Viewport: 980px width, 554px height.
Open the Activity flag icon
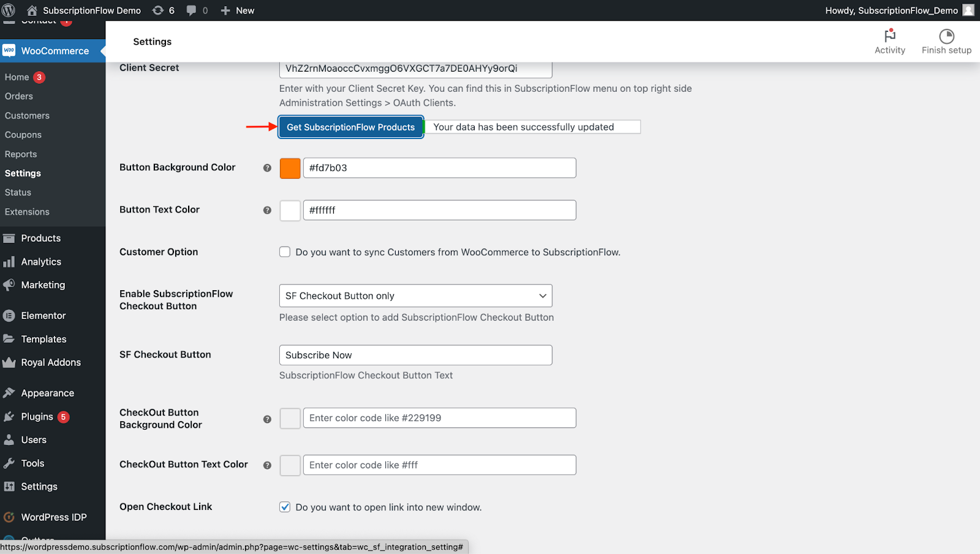click(890, 36)
